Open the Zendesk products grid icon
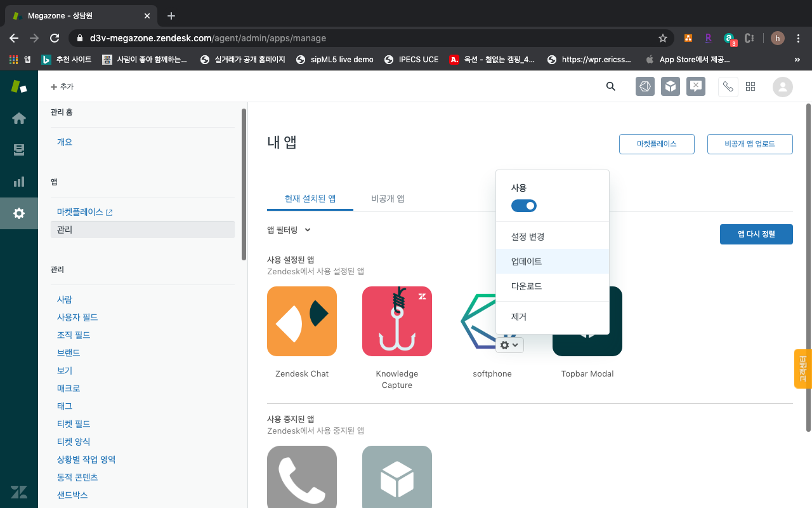Screen dimensions: 812x508 tap(750, 87)
